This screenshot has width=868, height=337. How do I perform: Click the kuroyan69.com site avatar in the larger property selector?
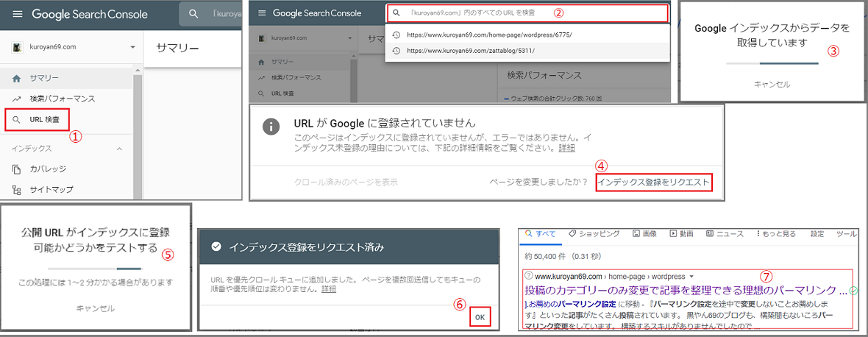[x=16, y=47]
